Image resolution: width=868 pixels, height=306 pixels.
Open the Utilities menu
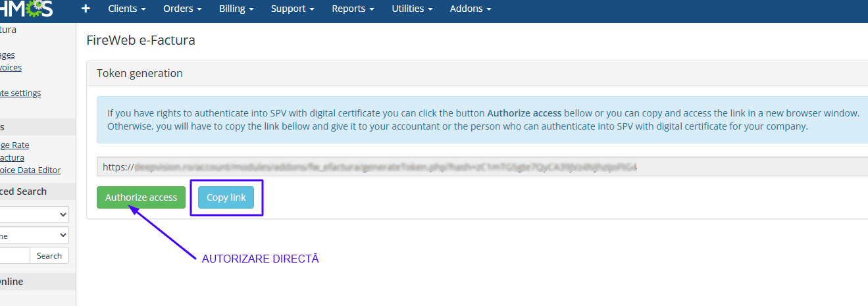(412, 9)
